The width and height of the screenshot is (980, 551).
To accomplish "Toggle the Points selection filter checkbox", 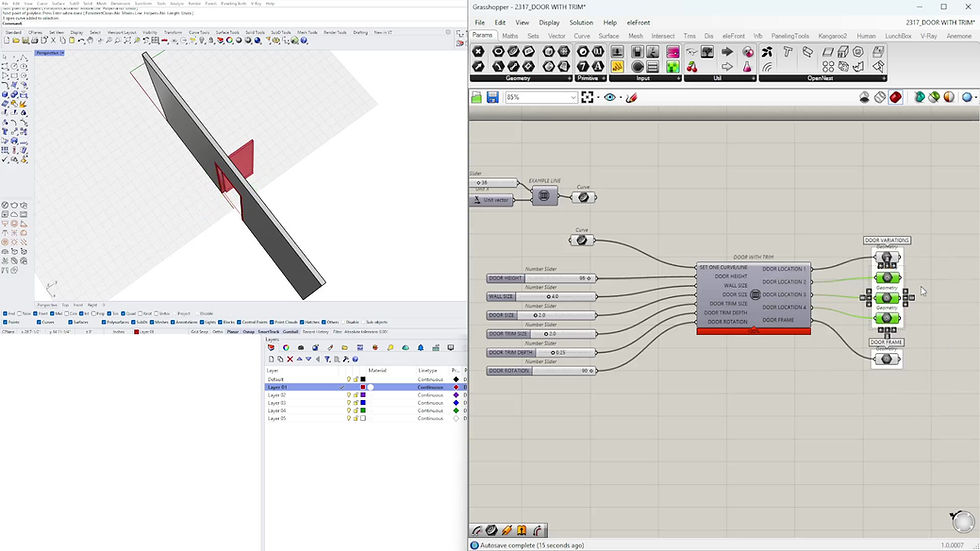I will click(x=5, y=322).
